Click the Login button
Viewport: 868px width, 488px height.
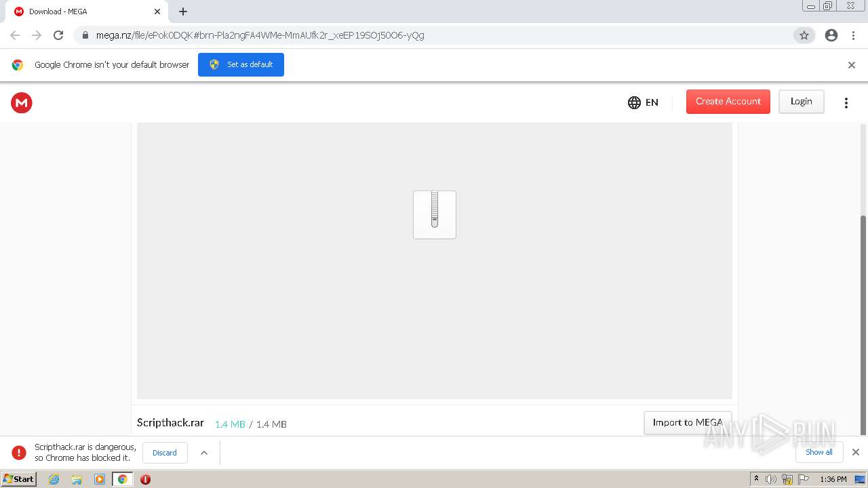click(801, 102)
